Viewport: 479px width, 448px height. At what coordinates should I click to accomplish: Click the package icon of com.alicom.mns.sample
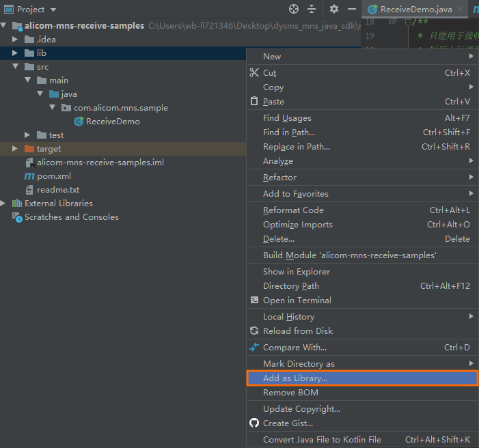66,107
